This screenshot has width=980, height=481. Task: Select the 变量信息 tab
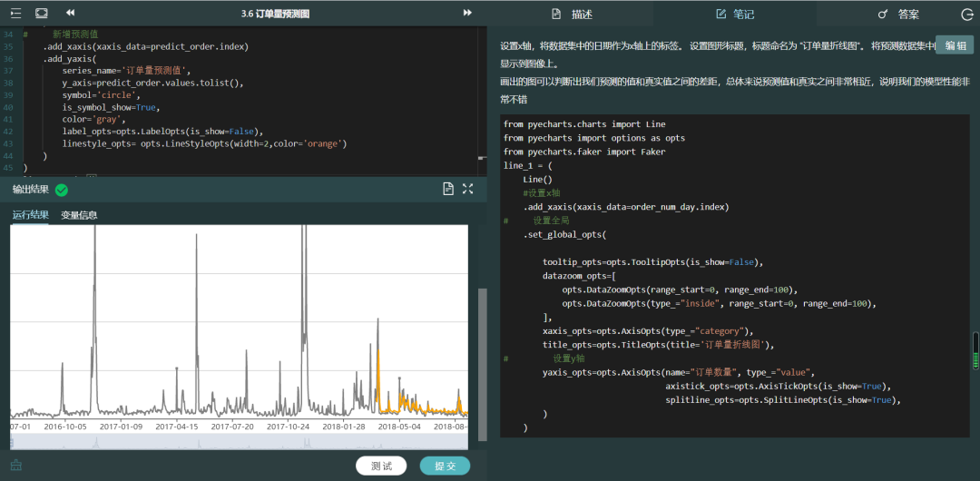click(x=79, y=215)
